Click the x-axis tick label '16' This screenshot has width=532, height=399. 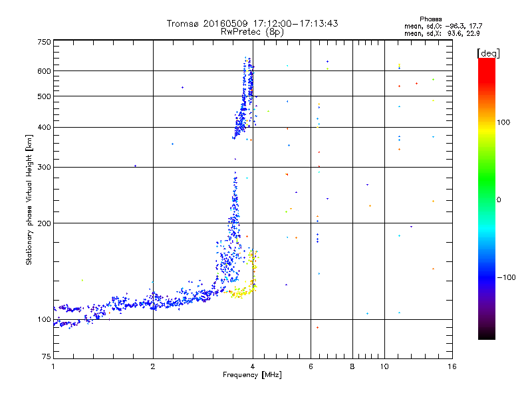452,366
